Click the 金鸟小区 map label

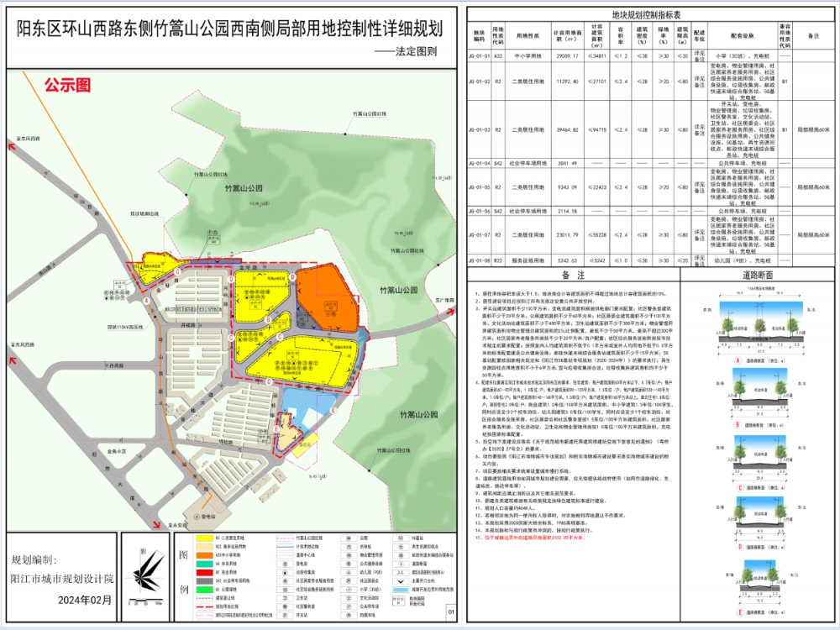[x=116, y=452]
